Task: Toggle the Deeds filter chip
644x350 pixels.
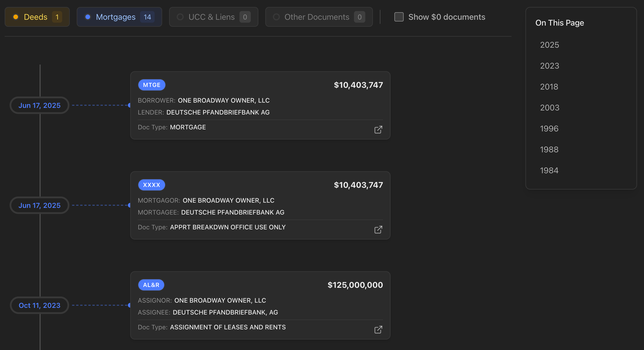Action: 37,17
